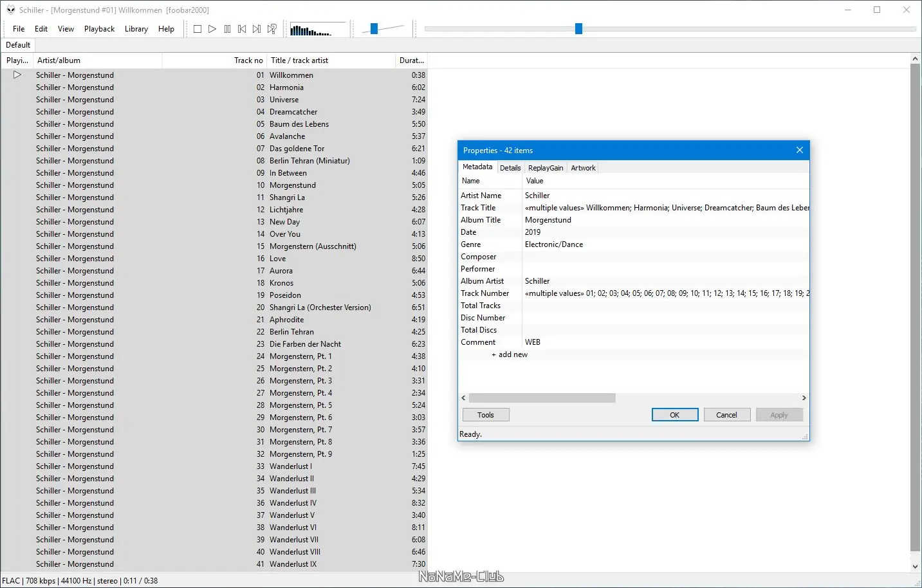
Task: Open the Help menu
Action: point(166,29)
